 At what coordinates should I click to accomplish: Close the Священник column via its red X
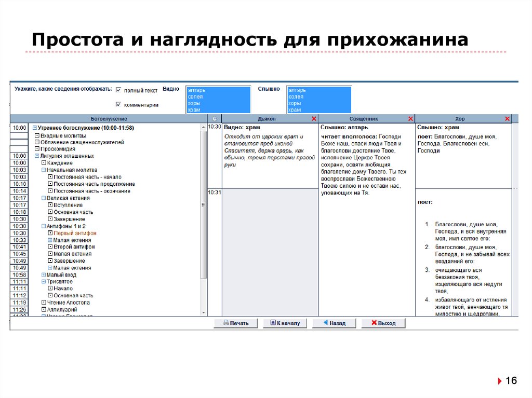tap(409, 118)
